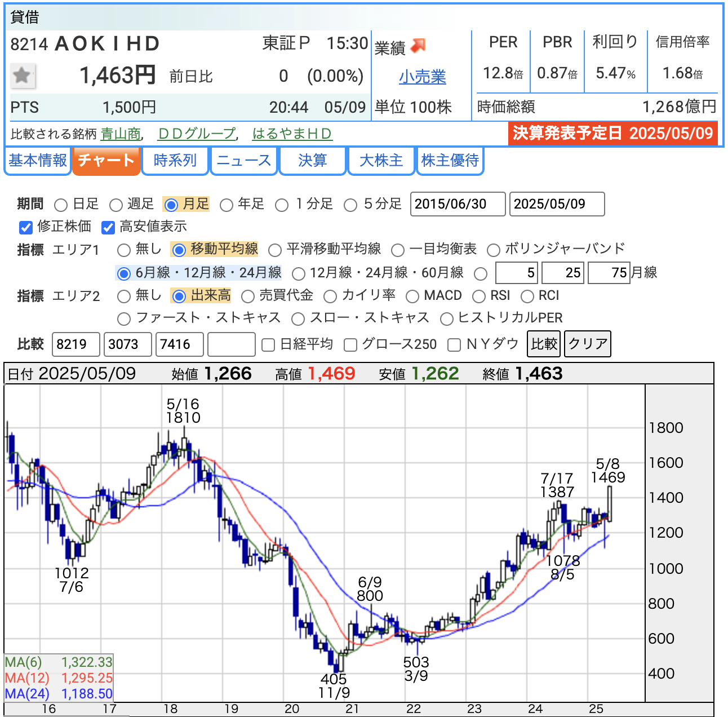Open the チャート tab

tap(106, 161)
